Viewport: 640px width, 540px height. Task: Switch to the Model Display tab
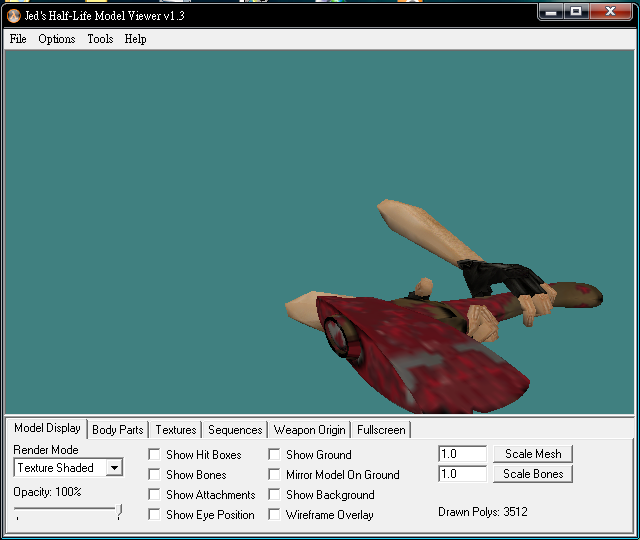coord(47,428)
